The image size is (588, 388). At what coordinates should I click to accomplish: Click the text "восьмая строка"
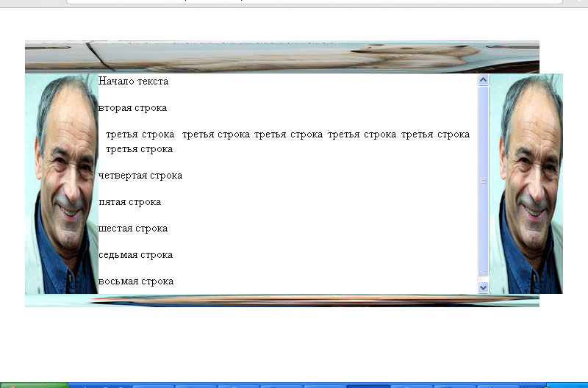(136, 281)
